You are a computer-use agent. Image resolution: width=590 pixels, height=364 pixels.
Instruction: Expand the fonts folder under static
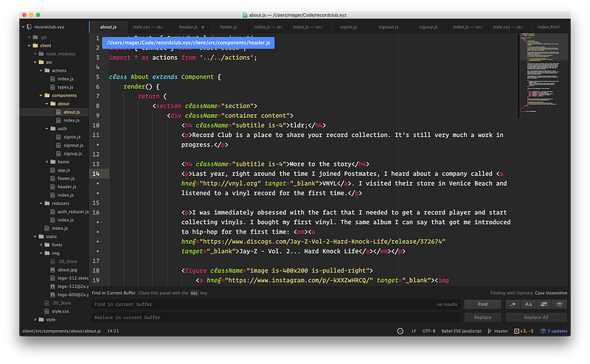click(x=57, y=245)
